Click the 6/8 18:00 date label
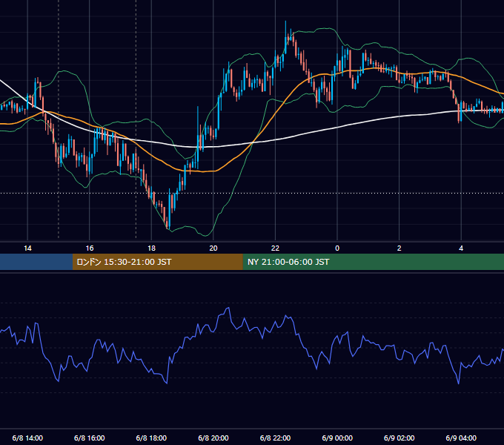Screen dimensions: 504x445 point(151,438)
